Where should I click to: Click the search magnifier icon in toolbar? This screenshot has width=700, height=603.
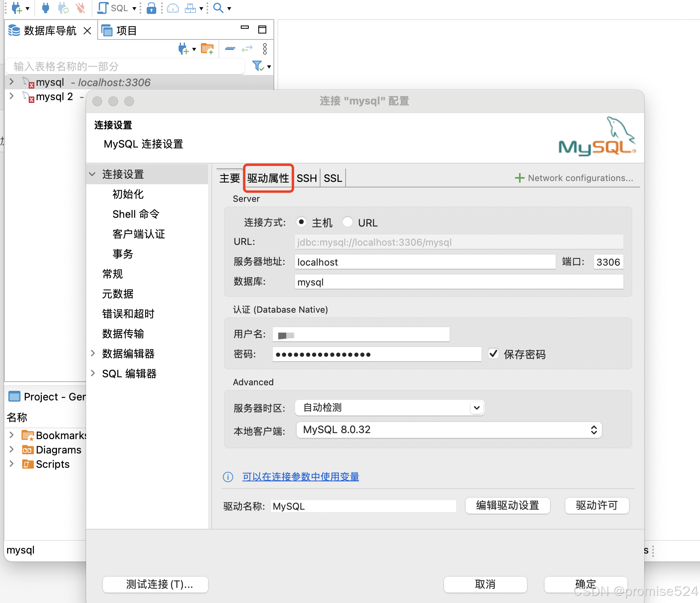pos(218,8)
